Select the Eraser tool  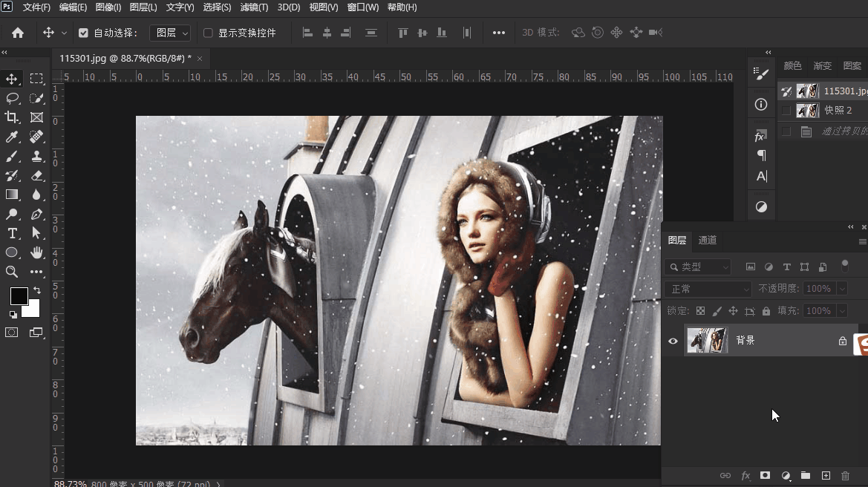click(x=36, y=175)
